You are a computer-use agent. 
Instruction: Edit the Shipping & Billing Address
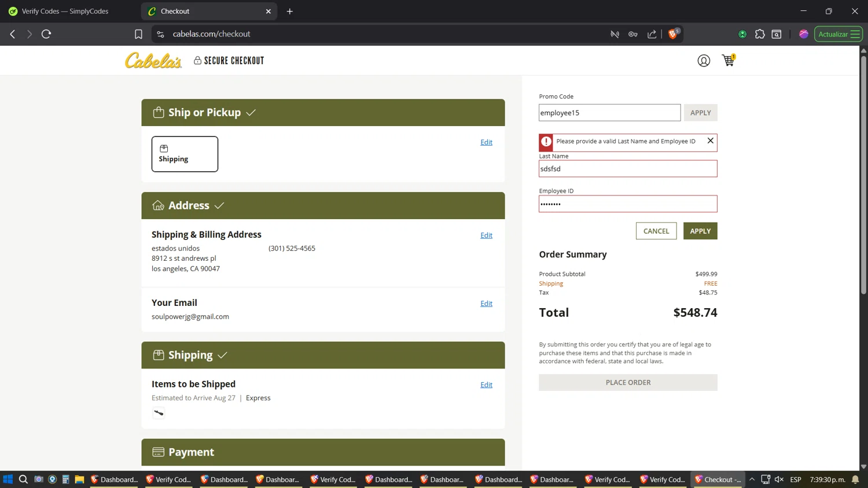tap(486, 235)
